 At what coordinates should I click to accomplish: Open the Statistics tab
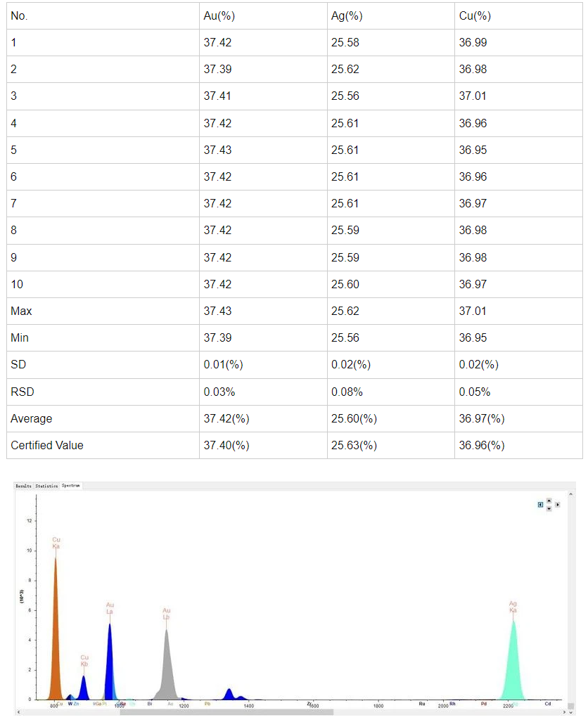click(x=46, y=486)
